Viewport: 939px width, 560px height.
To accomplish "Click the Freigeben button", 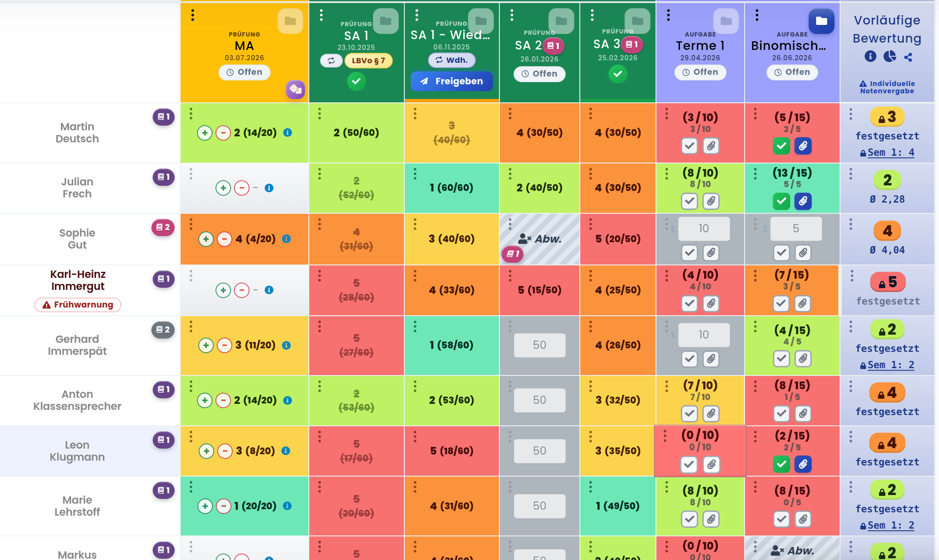I will tap(452, 81).
